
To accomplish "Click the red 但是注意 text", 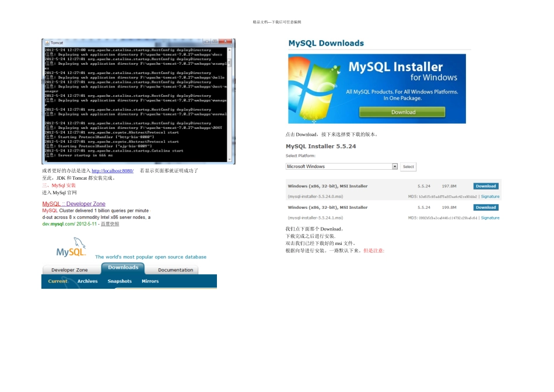I will 373,251.
